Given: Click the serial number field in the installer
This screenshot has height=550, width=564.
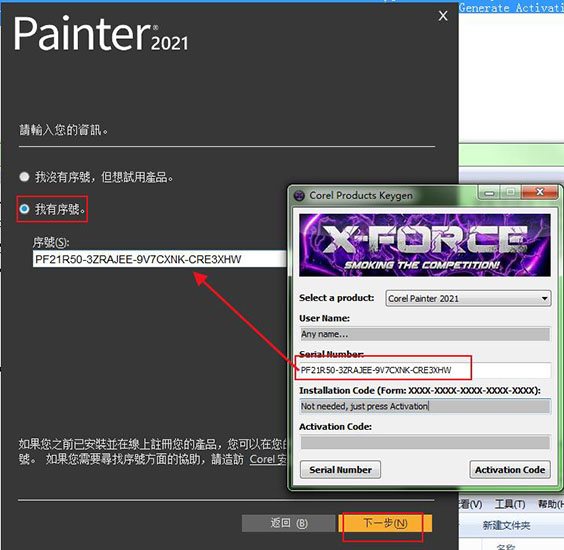Looking at the screenshot, I should (x=160, y=259).
